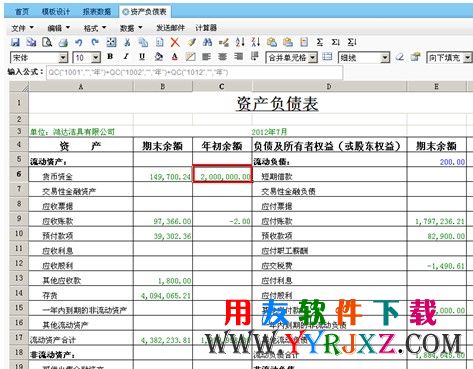
Task: Click the Print icon
Action: [x=63, y=42]
